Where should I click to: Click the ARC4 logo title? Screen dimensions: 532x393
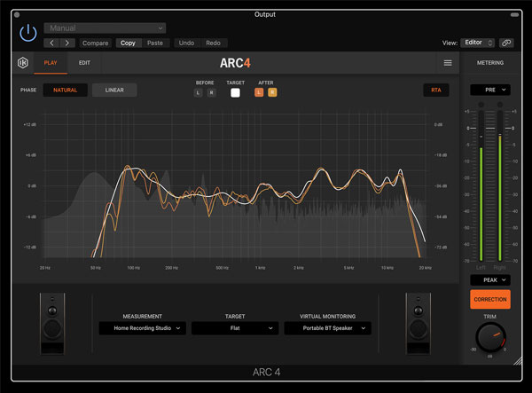tap(235, 63)
